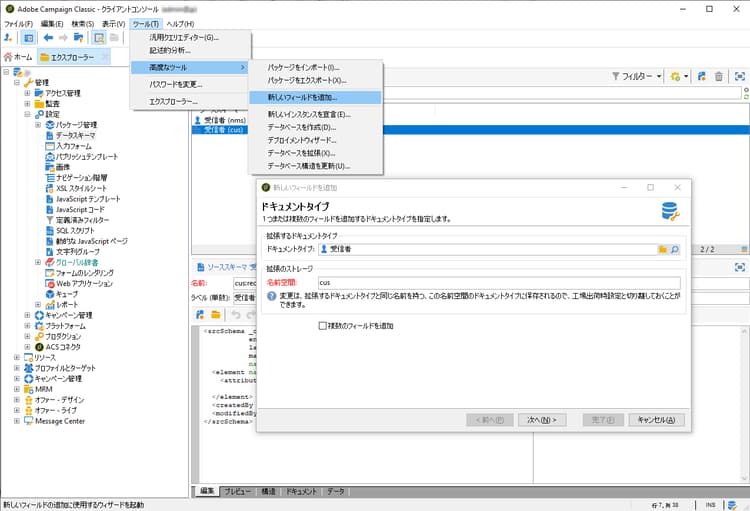The width and height of the screenshot is (750, 511).
Task: Click the 次へ button in the wizard
Action: pos(542,420)
